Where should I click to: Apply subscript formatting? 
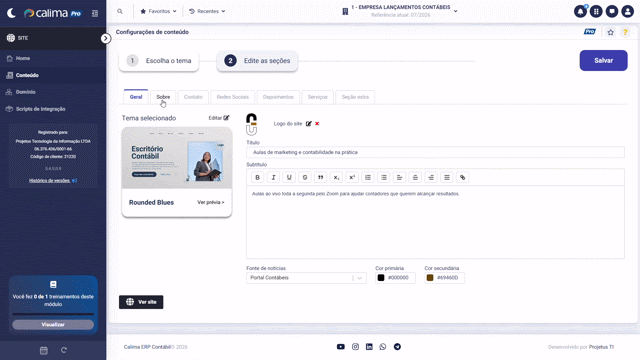click(x=336, y=177)
